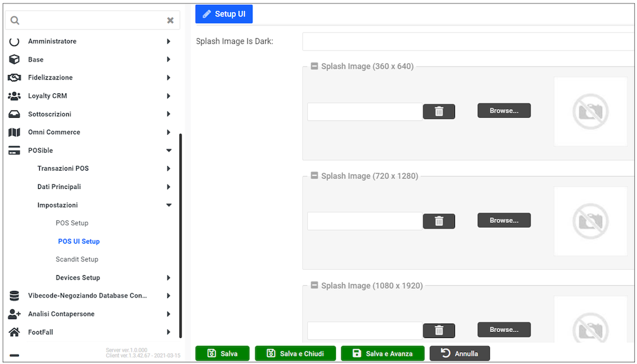Click the trash icon for Splash Image 360 x 640
Screen dimensions: 637x364
coord(439,111)
